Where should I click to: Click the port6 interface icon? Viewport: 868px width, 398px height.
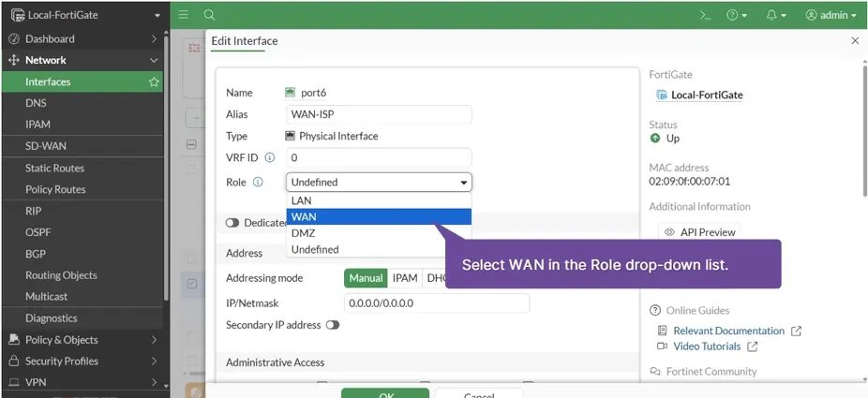coord(290,93)
